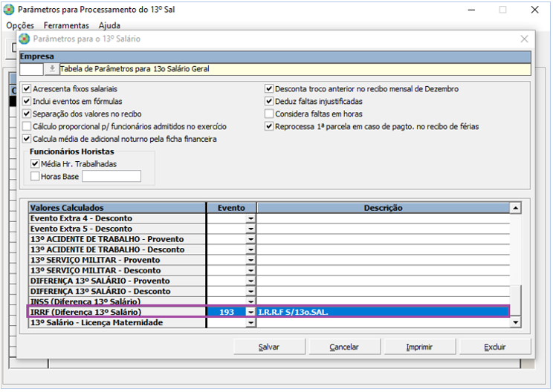Close the Parâmetros para o 13º Salário dialog
Viewport: 553px width, 392px height.
[x=525, y=39]
